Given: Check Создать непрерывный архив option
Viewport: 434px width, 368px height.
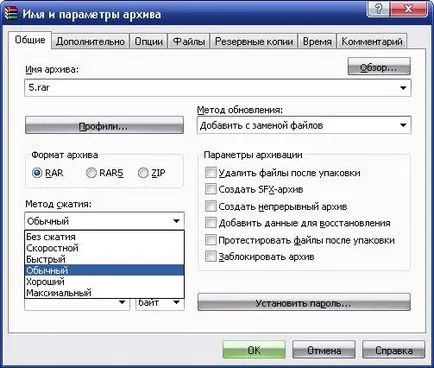Looking at the screenshot, I should 211,206.
